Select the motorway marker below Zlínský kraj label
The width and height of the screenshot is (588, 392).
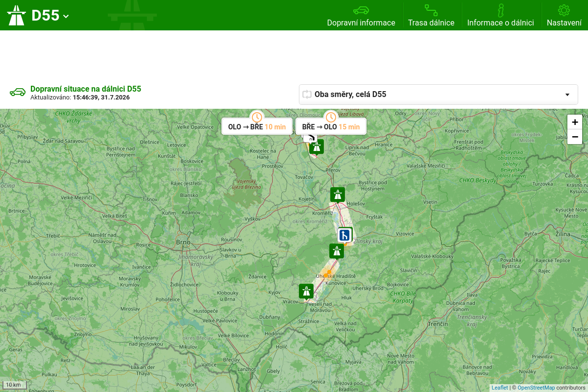pos(337,251)
